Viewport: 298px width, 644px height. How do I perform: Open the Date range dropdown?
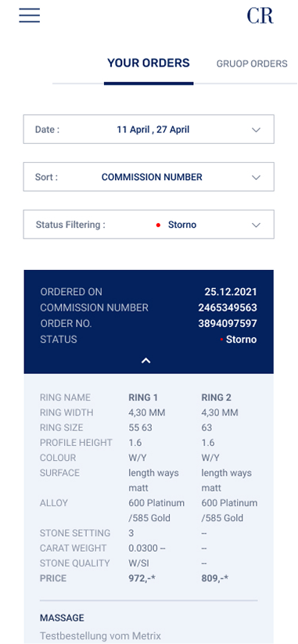tap(149, 129)
